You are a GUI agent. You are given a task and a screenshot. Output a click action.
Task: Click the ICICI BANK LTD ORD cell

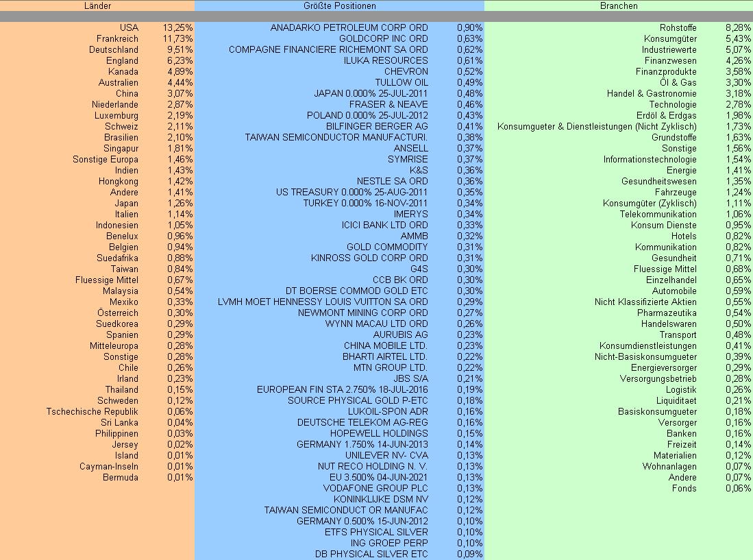(384, 226)
